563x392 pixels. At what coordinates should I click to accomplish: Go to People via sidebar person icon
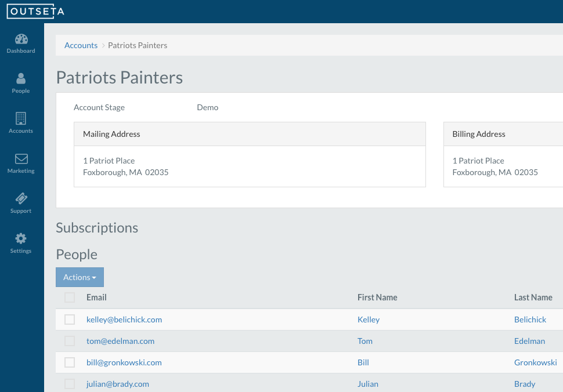coord(21,79)
